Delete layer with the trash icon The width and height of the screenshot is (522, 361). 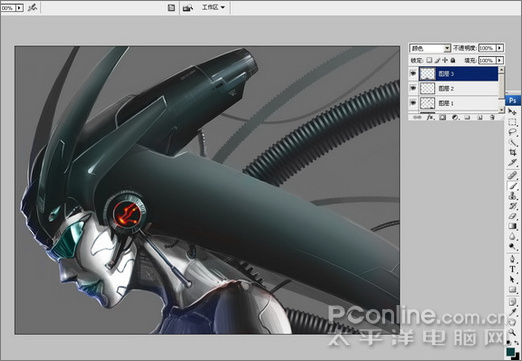pyautogui.click(x=492, y=117)
